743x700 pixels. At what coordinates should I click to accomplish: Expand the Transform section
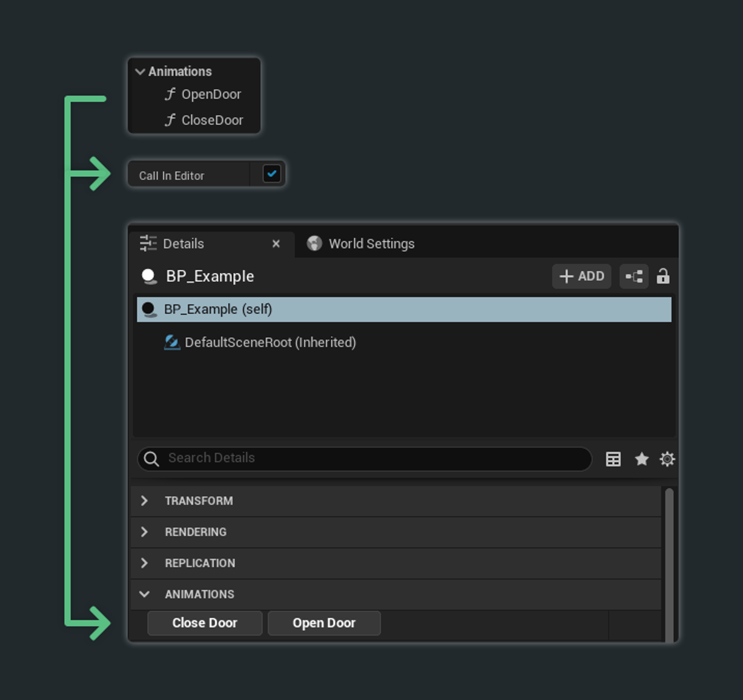click(145, 501)
